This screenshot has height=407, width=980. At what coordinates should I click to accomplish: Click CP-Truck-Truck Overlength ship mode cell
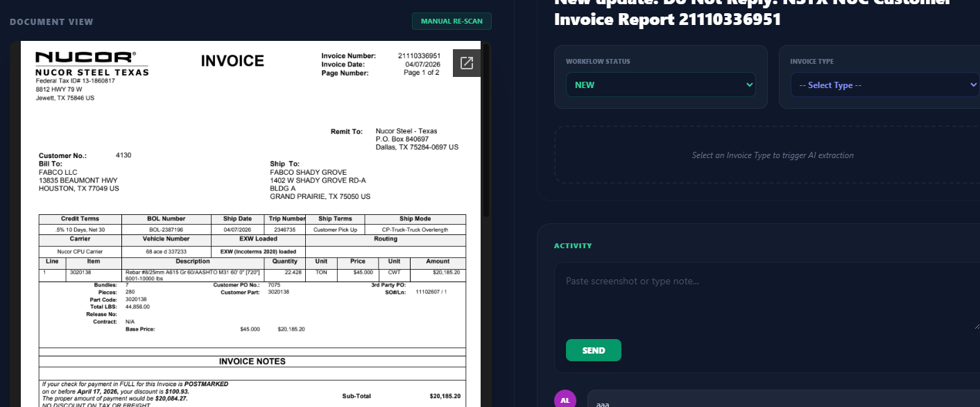415,230
